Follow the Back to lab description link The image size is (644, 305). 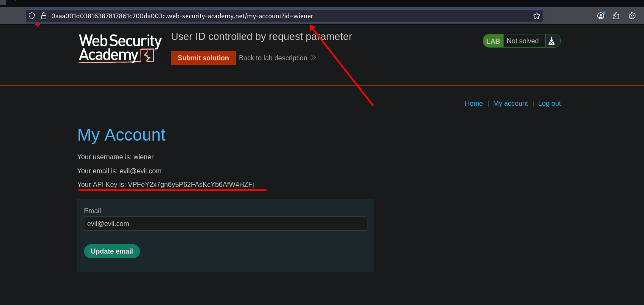pyautogui.click(x=273, y=58)
